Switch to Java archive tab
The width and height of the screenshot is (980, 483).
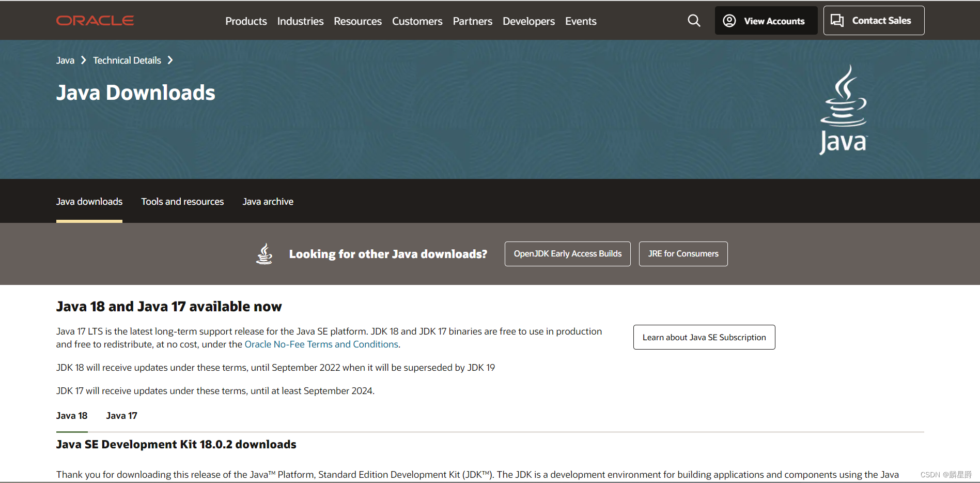pos(268,202)
